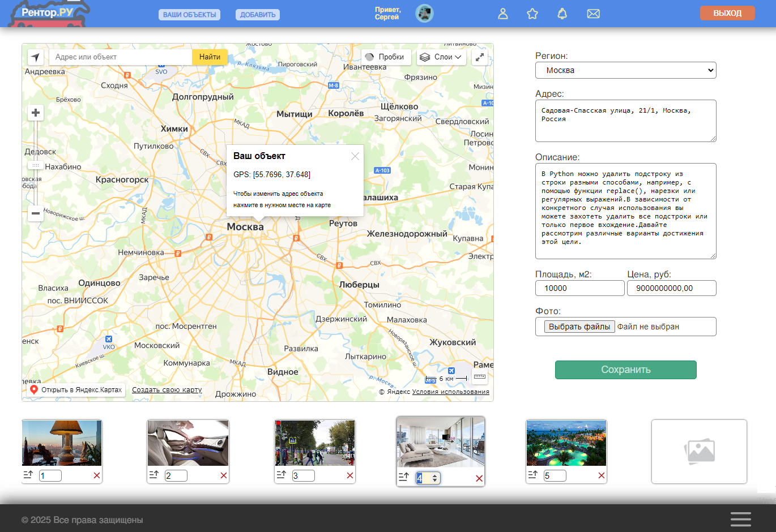
Task: Delete photo number 1
Action: tap(97, 475)
